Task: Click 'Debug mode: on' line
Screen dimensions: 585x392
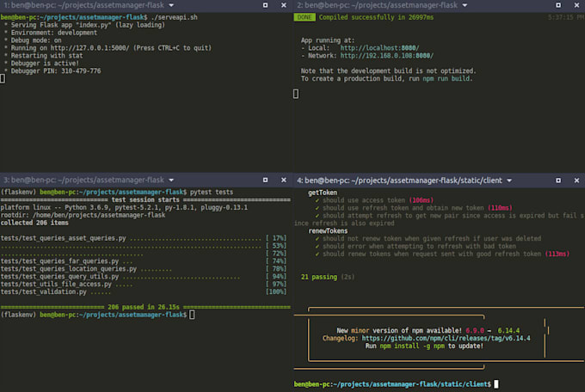Action: pyautogui.click(x=36, y=40)
